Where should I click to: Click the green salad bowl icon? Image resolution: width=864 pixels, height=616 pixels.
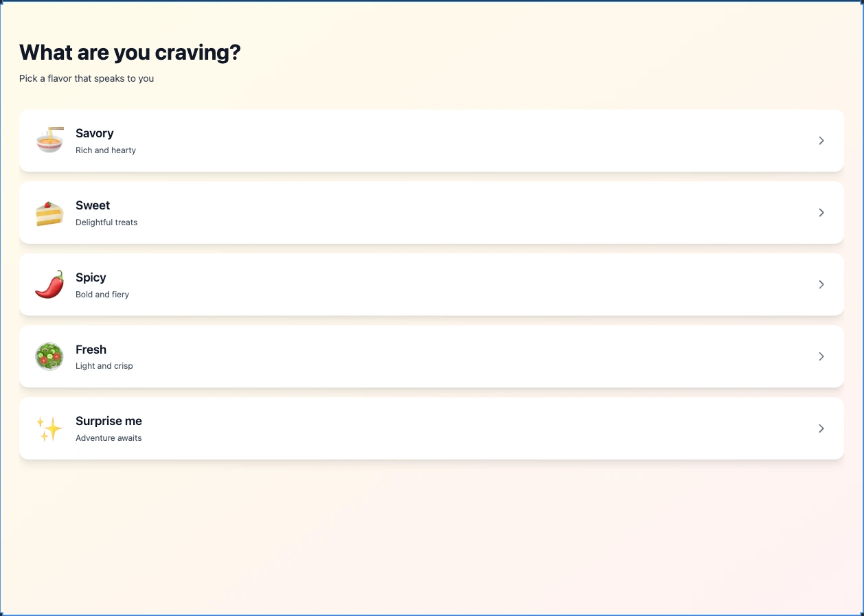click(x=49, y=356)
